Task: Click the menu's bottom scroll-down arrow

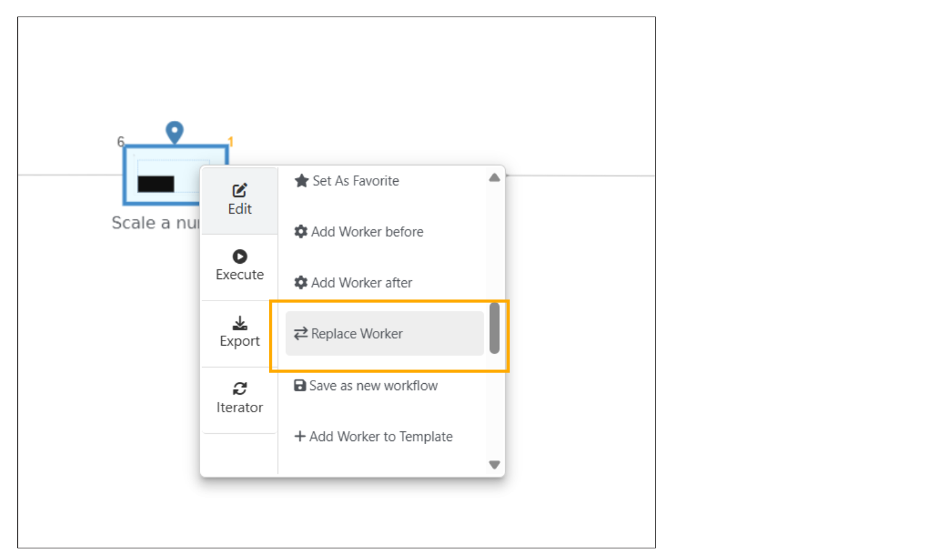Action: 494,465
